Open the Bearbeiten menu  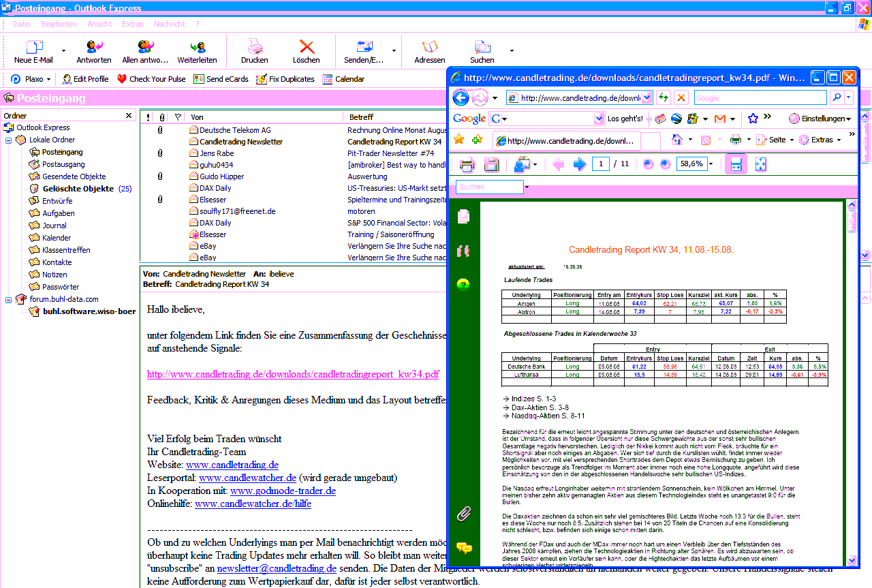tap(59, 24)
